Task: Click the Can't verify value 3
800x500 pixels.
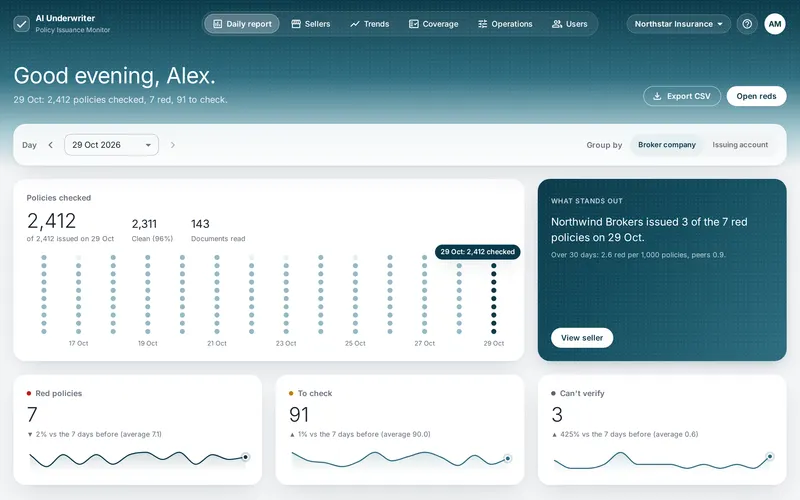Action: point(557,415)
